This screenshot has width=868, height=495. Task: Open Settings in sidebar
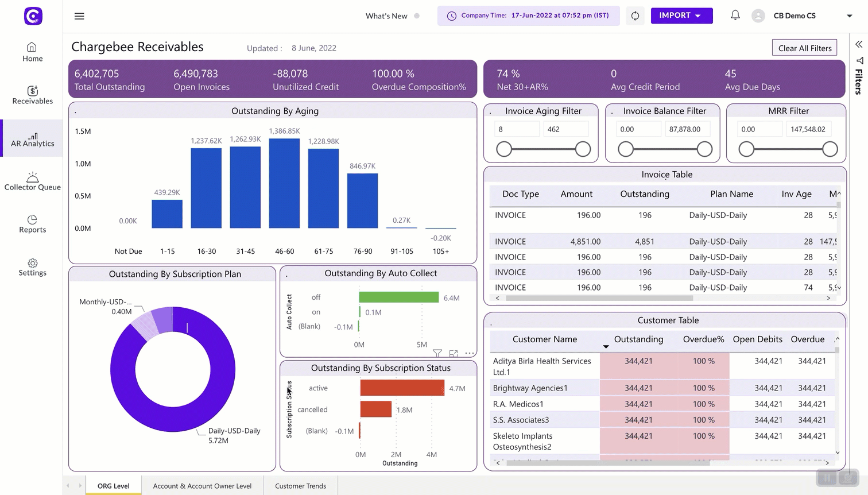click(32, 267)
